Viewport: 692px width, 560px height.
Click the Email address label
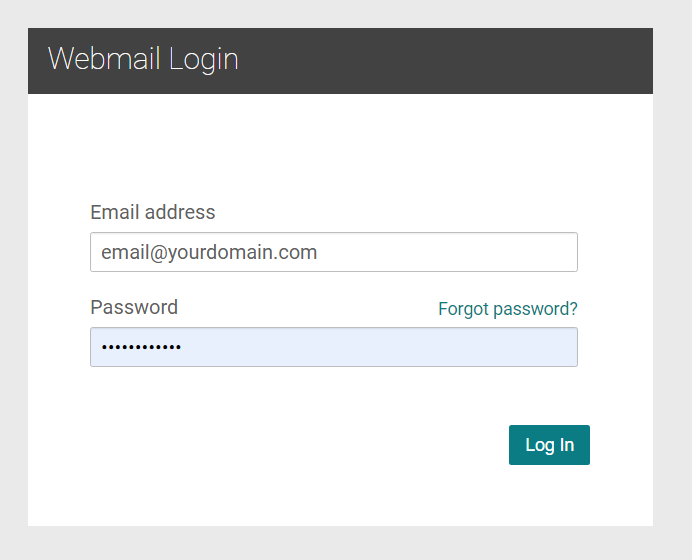(x=153, y=212)
